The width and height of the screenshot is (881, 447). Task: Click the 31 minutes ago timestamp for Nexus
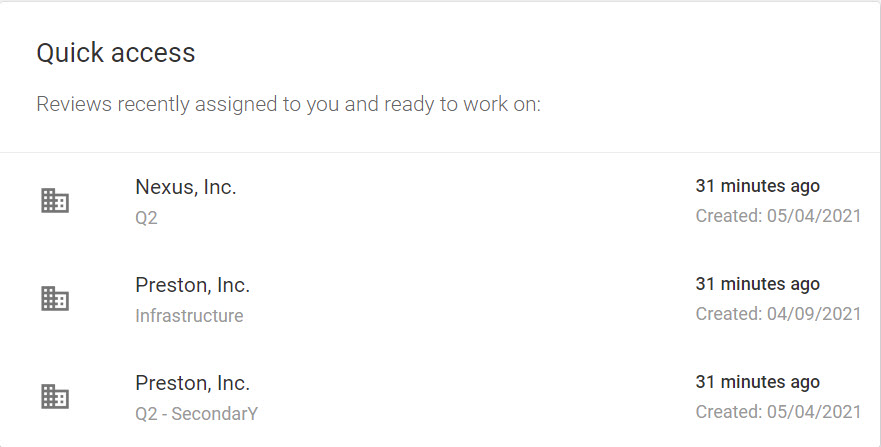757,186
